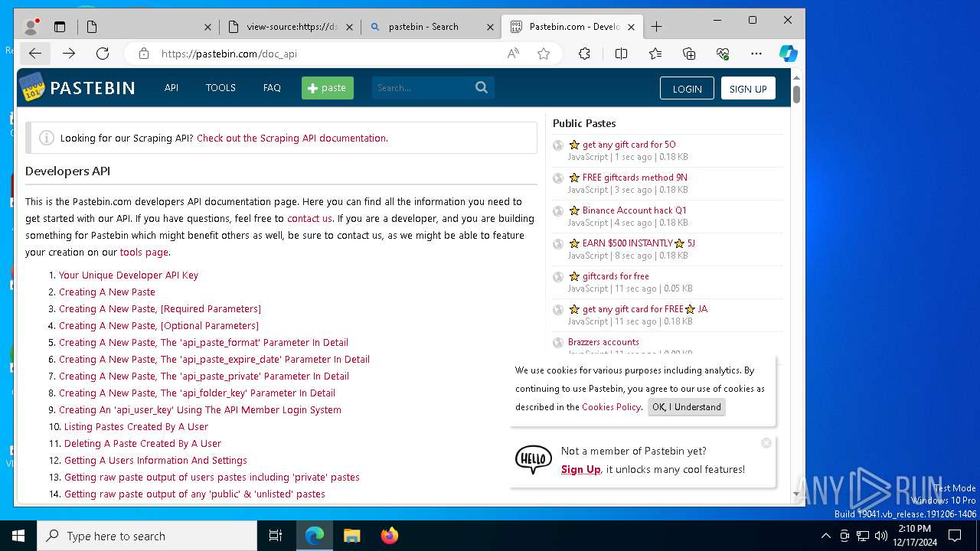Open Binance Account hack Q1 paste
The width and height of the screenshot is (980, 551).
[x=634, y=210]
